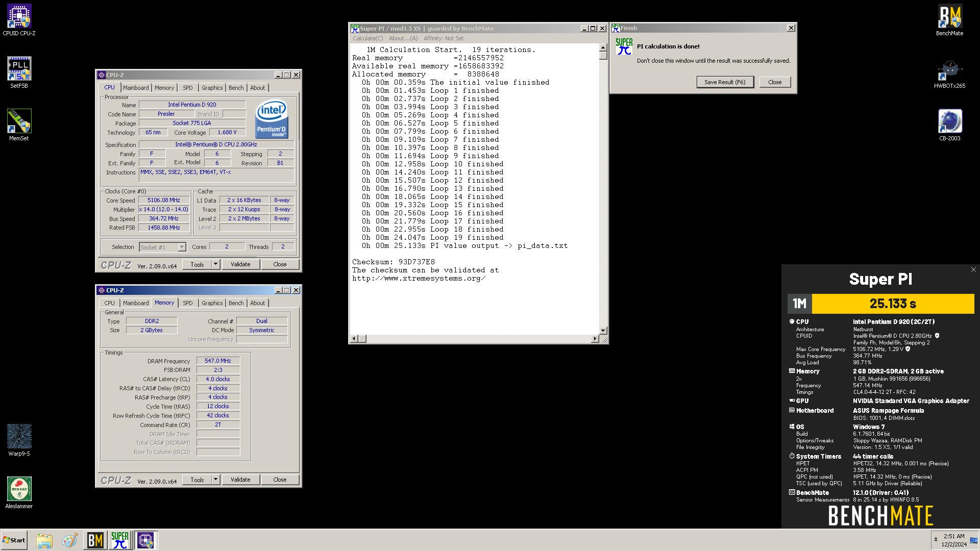Click Close in the Finish dialog
Screen dimensions: 980x551
775,82
